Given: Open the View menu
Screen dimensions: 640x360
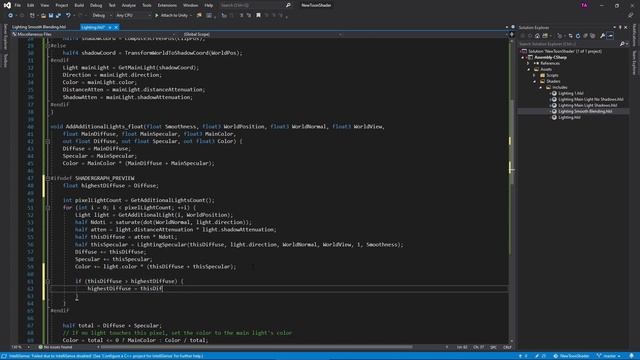Looking at the screenshot, I should (44, 5).
